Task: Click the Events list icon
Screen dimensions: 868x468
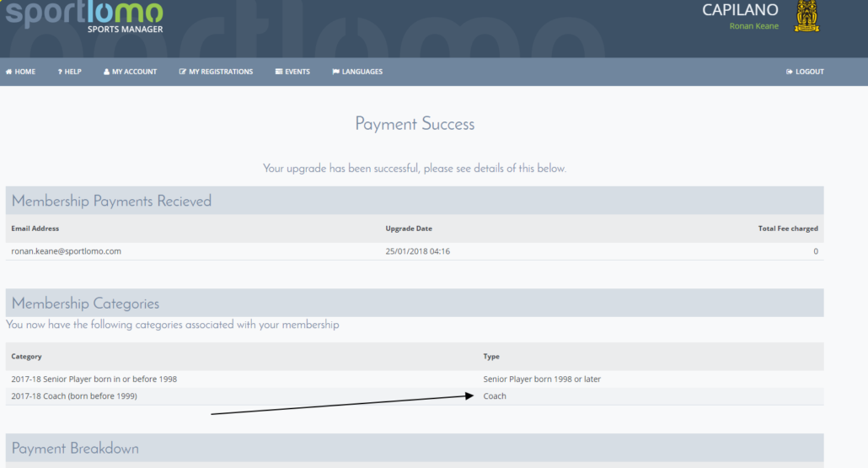Action: (x=279, y=72)
